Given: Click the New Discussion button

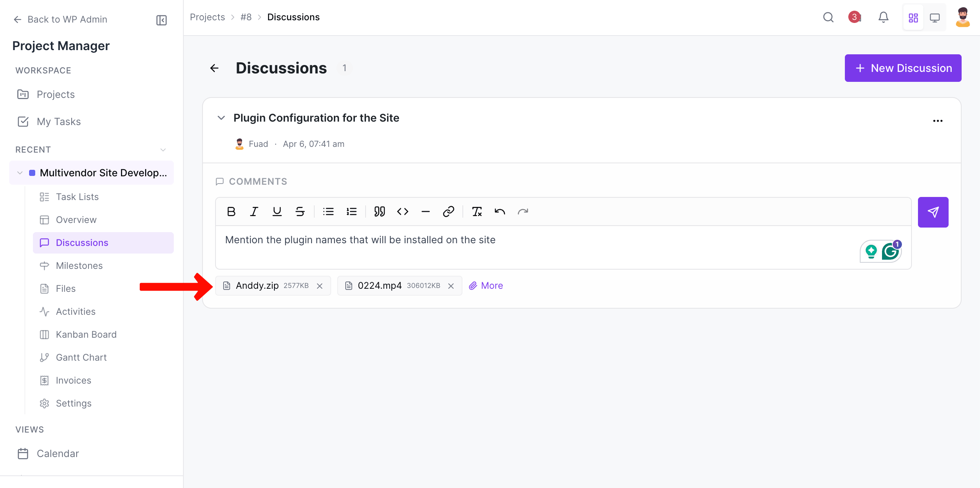Looking at the screenshot, I should pos(903,68).
